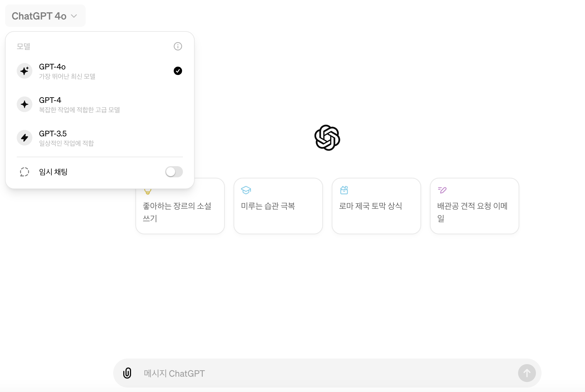This screenshot has width=585, height=392.
Task: Click the paperclip attach file icon
Action: click(127, 373)
